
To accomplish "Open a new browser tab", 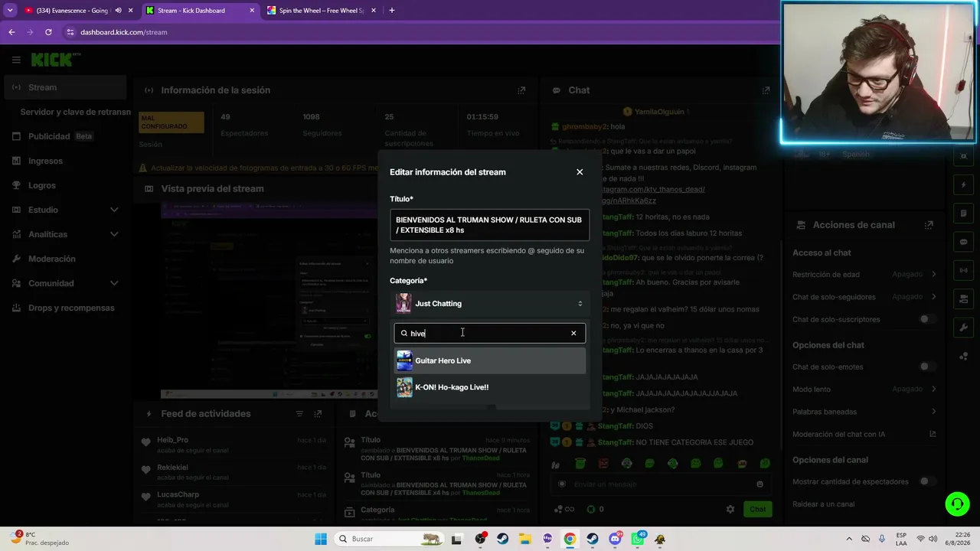I will pos(391,11).
